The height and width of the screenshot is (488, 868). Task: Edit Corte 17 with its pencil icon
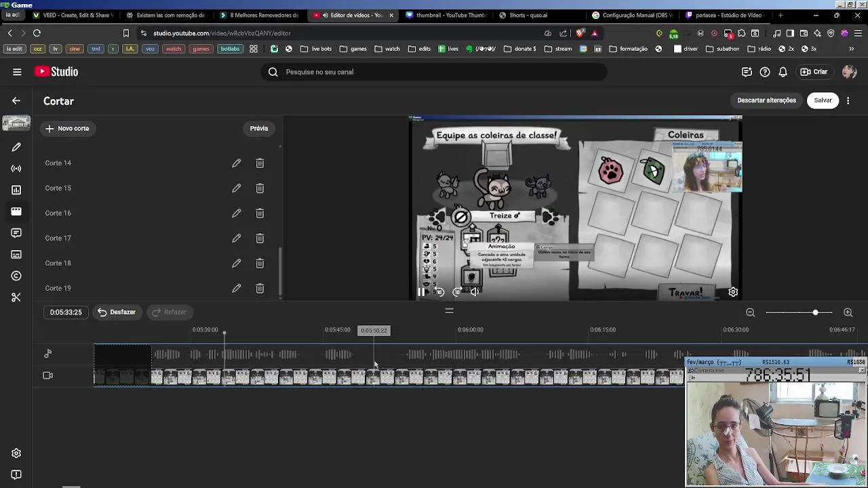point(236,239)
